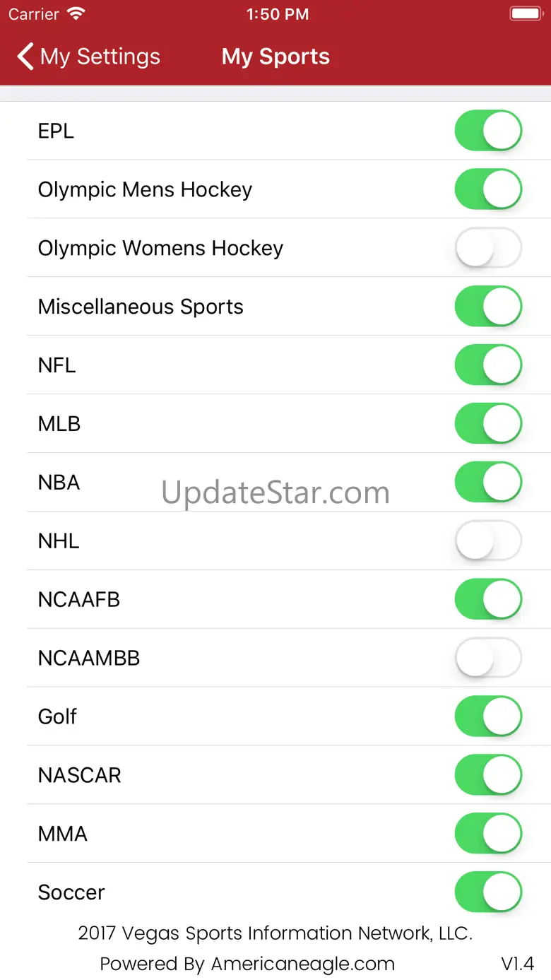The width and height of the screenshot is (551, 980).
Task: Turn off the MMA switch
Action: (488, 834)
